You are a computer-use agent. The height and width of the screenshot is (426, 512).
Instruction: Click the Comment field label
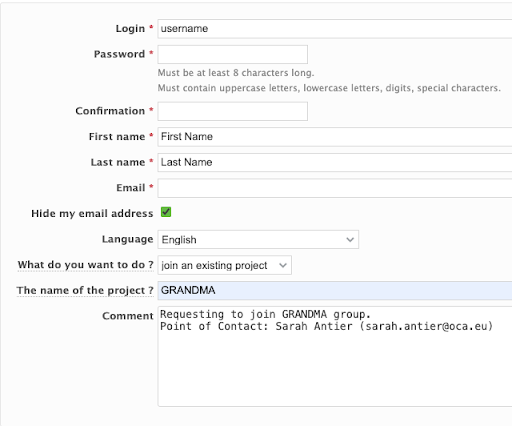click(128, 316)
